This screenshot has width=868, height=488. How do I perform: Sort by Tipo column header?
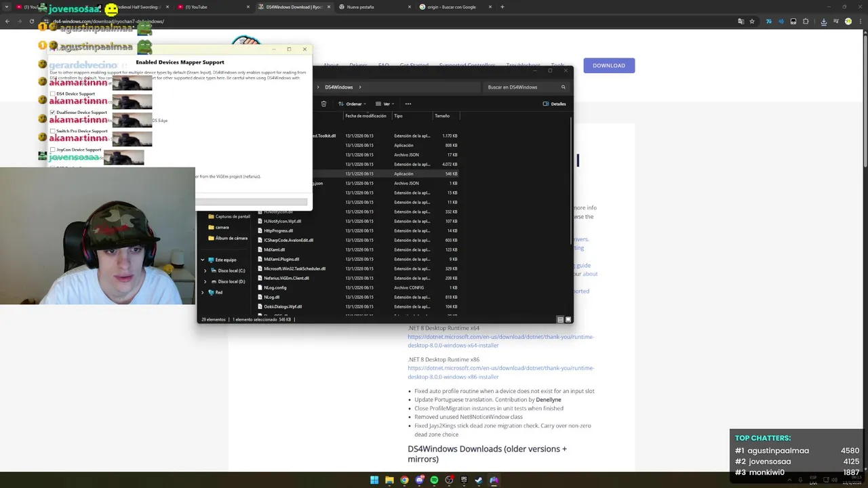[x=399, y=116]
